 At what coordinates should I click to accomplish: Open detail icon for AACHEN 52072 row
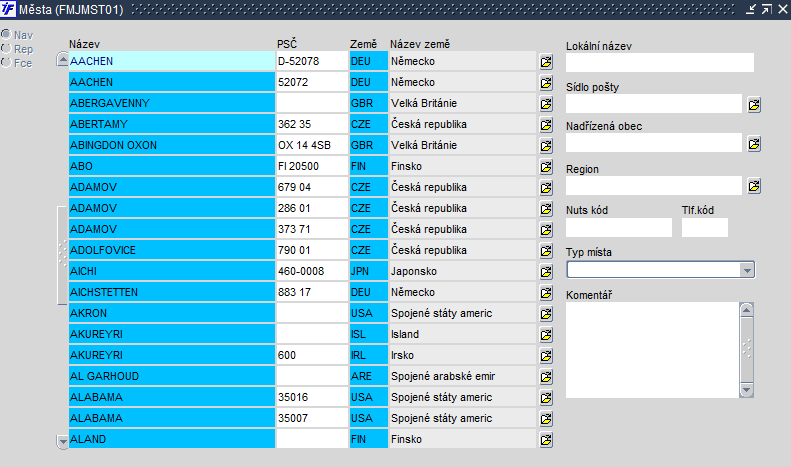[546, 83]
